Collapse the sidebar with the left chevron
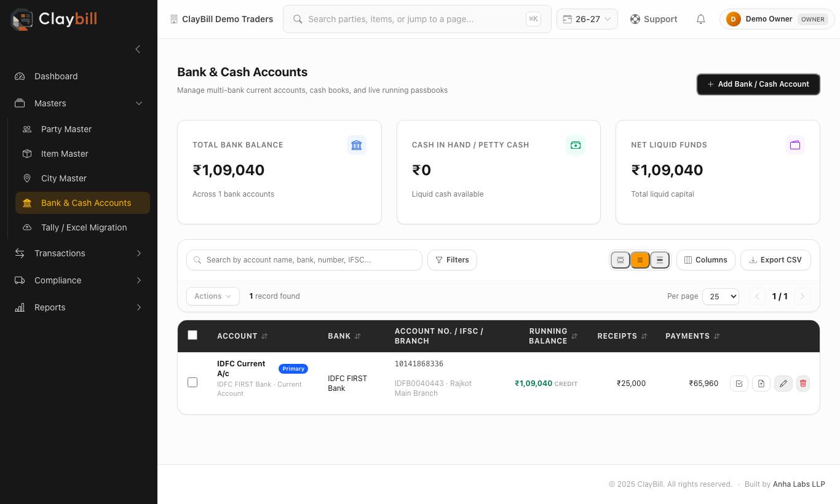 (138, 49)
